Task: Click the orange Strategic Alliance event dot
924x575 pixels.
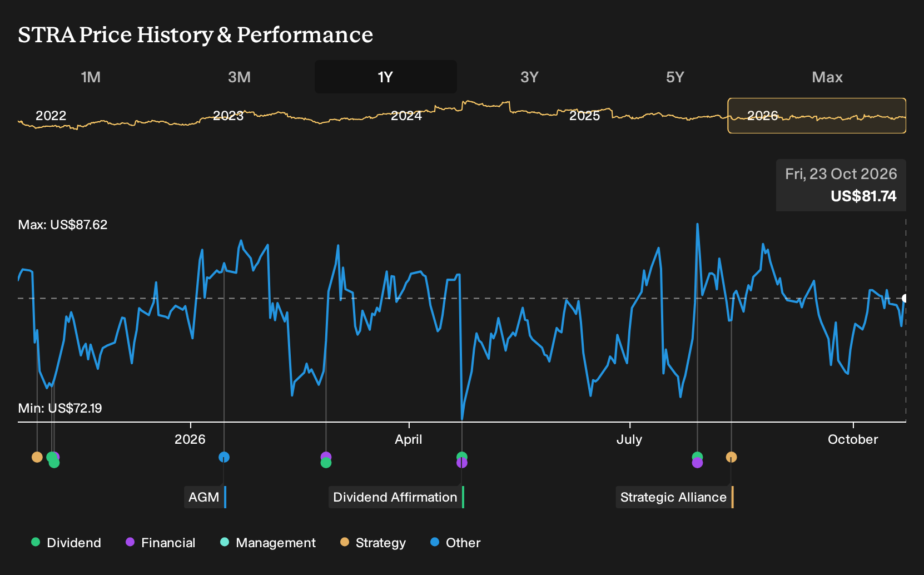Action: point(731,457)
